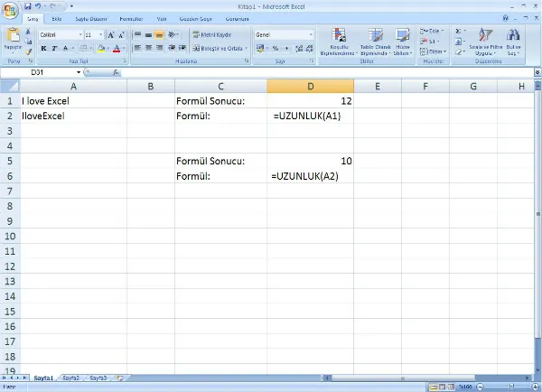
Task: Click the insert function fx icon
Action: click(x=117, y=71)
